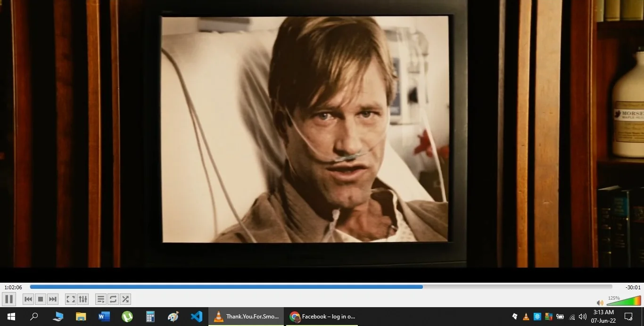Viewport: 644px width, 326px height.
Task: Toggle remaining time display -30:01
Action: tap(633, 287)
